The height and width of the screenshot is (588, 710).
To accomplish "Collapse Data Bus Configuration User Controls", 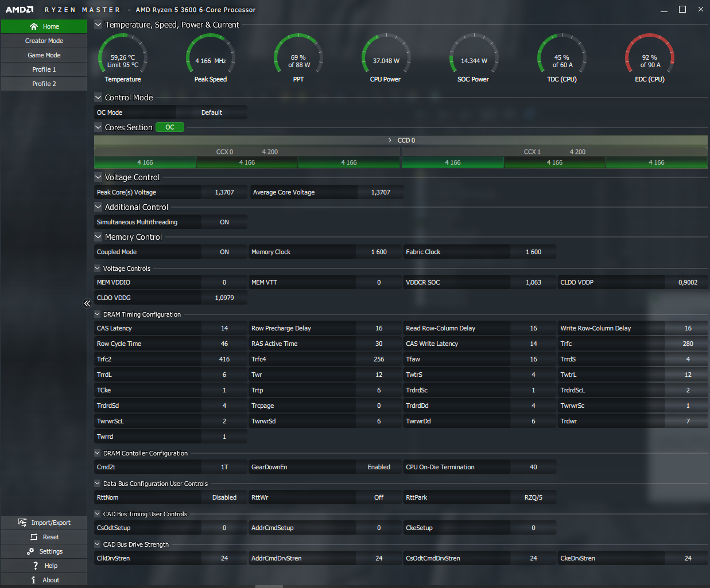I will pyautogui.click(x=98, y=484).
